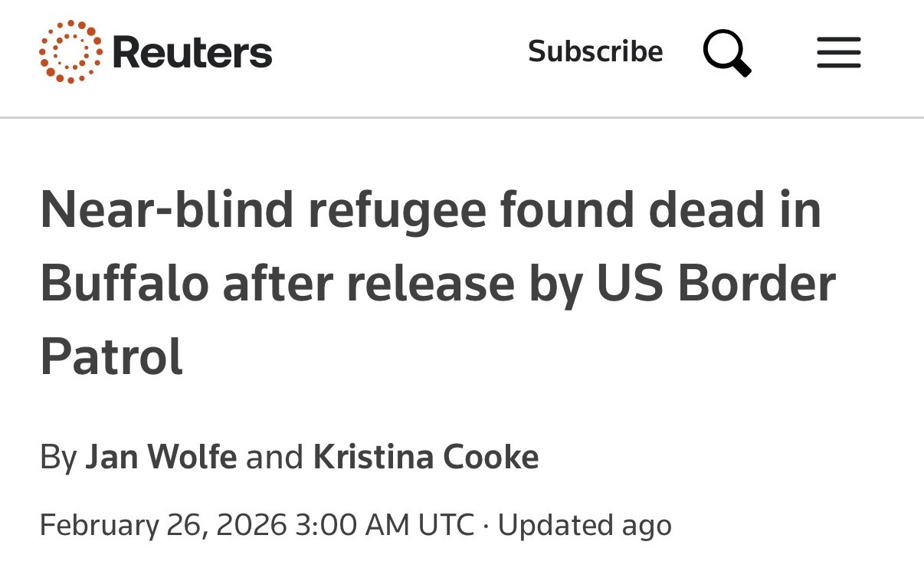Click the February 26, 2026 publication date
This screenshot has width=924, height=568.
point(162,526)
